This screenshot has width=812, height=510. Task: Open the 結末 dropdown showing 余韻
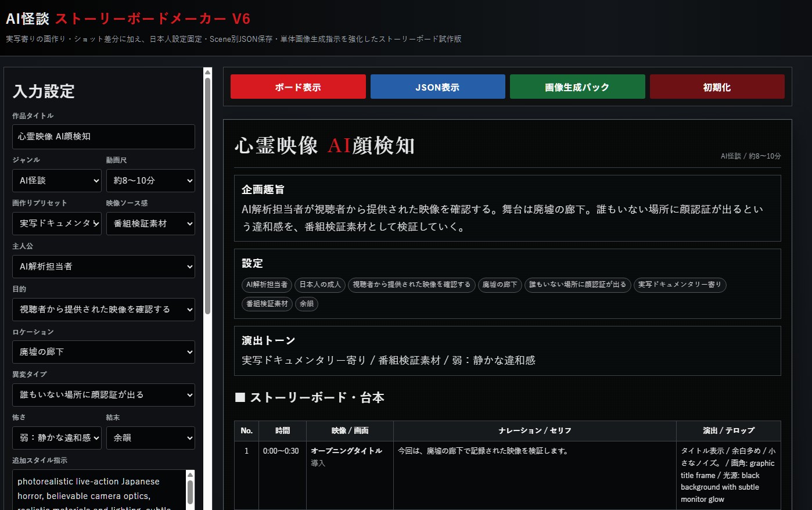click(x=150, y=438)
